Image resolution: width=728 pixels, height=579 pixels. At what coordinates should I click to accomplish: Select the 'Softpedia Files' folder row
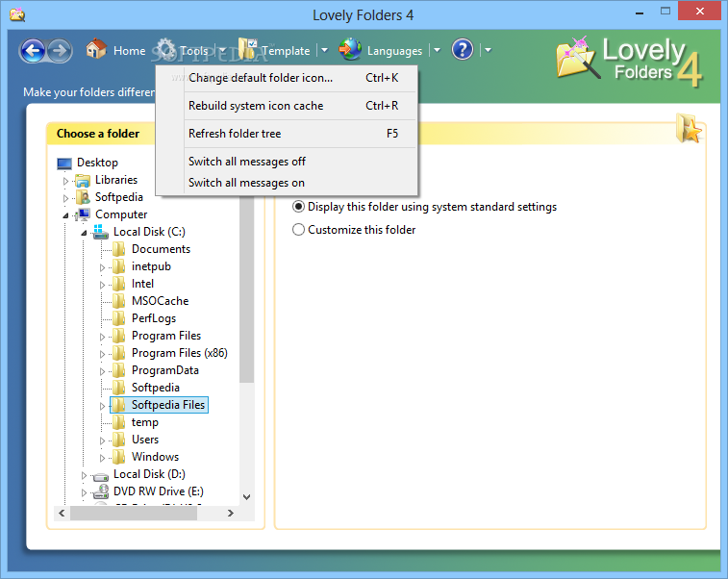[x=160, y=405]
